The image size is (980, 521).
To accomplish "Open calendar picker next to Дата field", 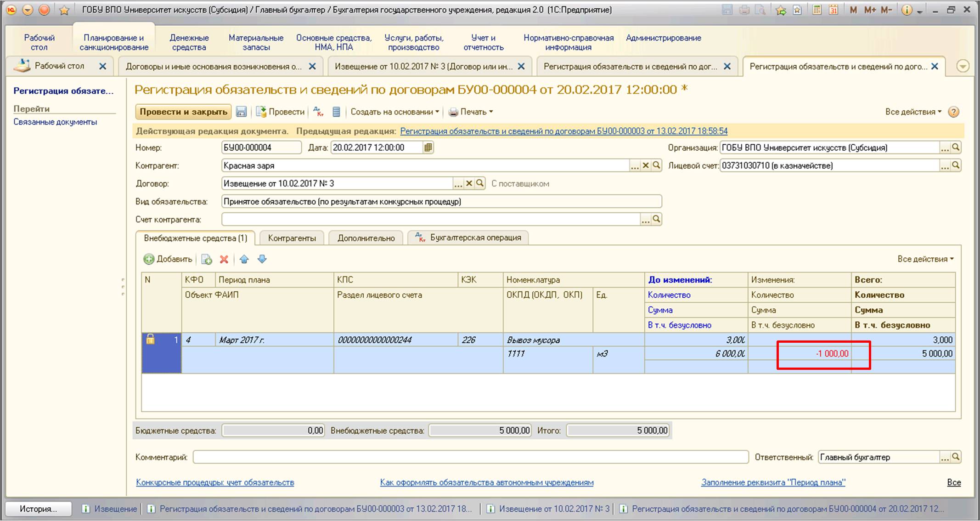I will pyautogui.click(x=428, y=147).
